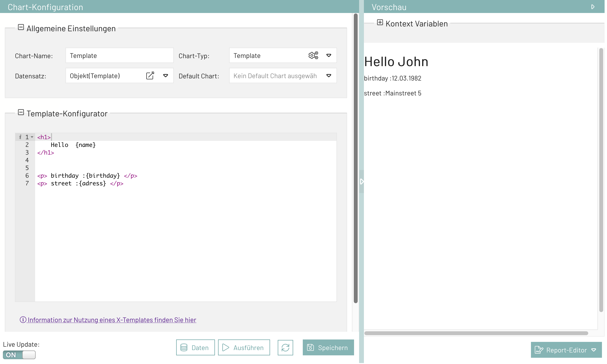Viewport: 607px width, 364px height.
Task: Collapse the Allgemeine Einstellungen section
Action: click(x=20, y=27)
